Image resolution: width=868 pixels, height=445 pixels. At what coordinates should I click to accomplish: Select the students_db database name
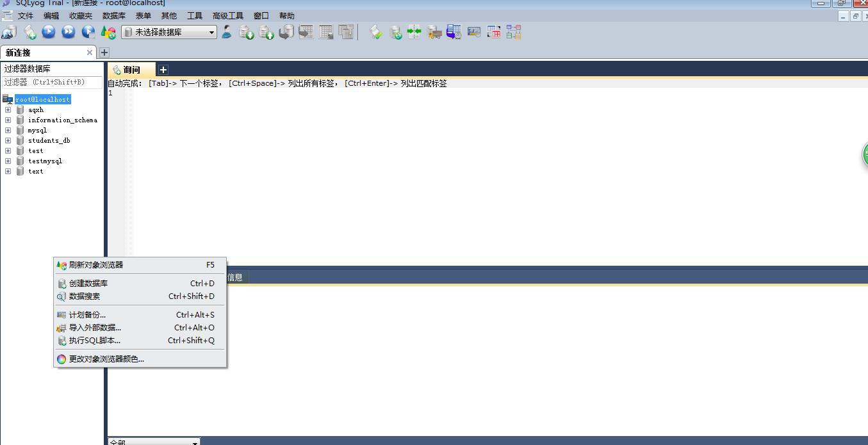coord(49,140)
